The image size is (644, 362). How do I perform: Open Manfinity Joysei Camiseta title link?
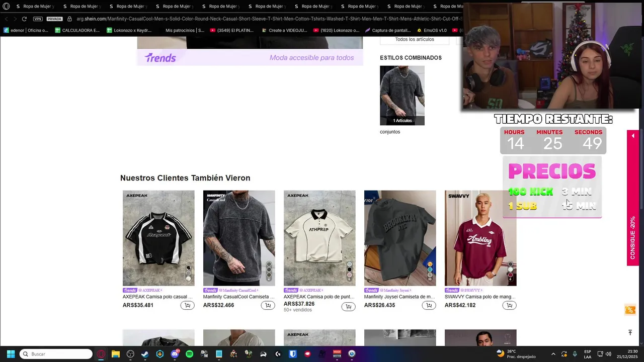pyautogui.click(x=399, y=297)
